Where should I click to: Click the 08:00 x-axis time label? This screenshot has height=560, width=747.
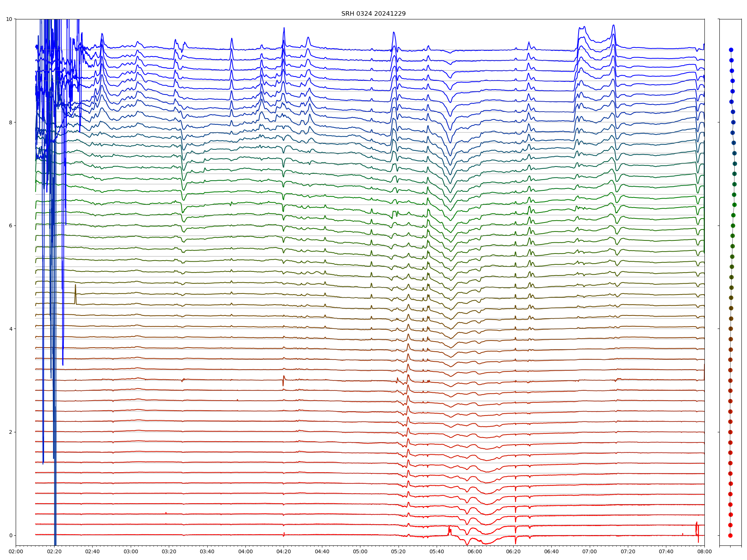point(704,551)
